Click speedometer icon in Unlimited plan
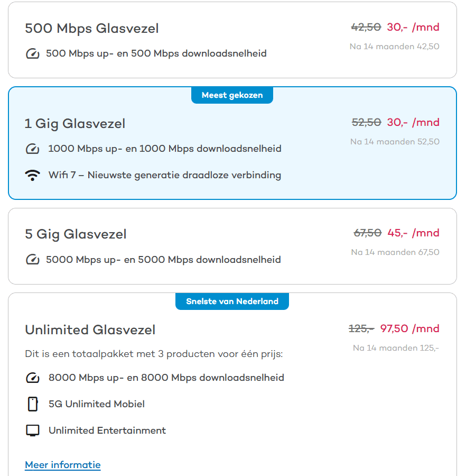This screenshot has height=476, width=466. (x=33, y=378)
